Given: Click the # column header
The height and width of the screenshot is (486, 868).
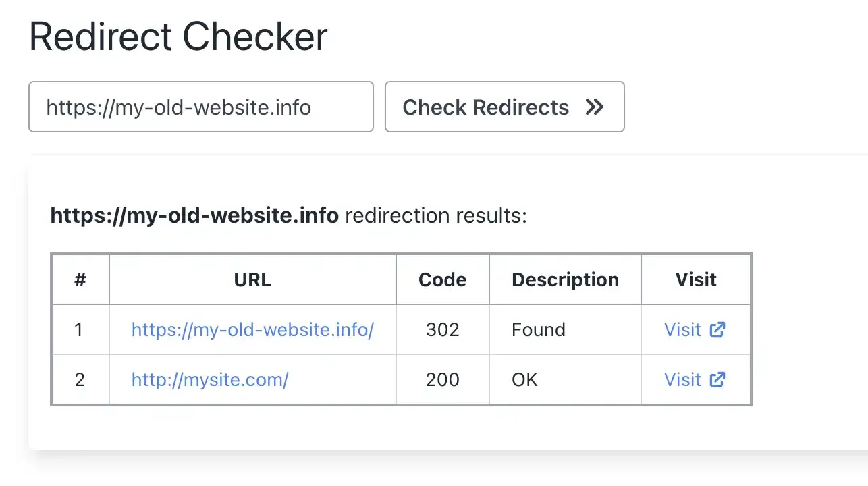Looking at the screenshot, I should pyautogui.click(x=80, y=279).
